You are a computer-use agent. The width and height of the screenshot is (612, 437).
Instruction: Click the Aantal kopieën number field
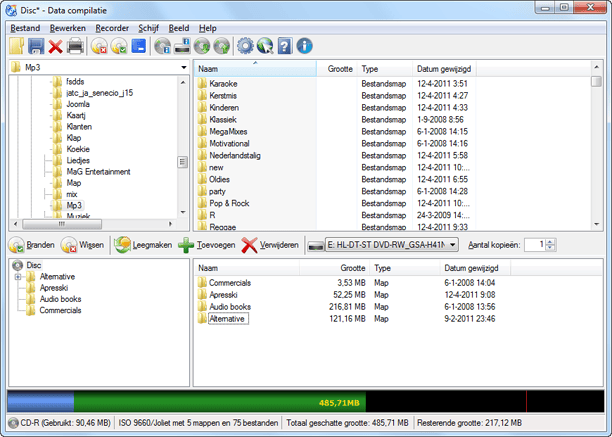535,245
